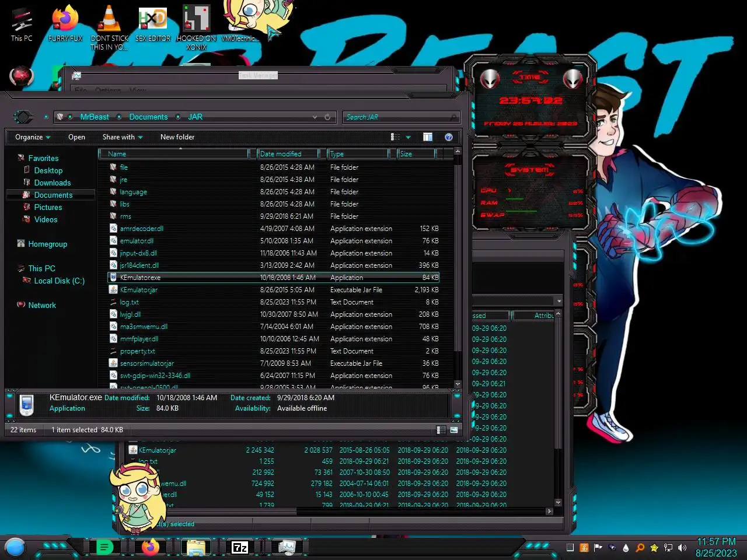
Task: Click the Documents breadcrumb segment
Action: tap(148, 117)
